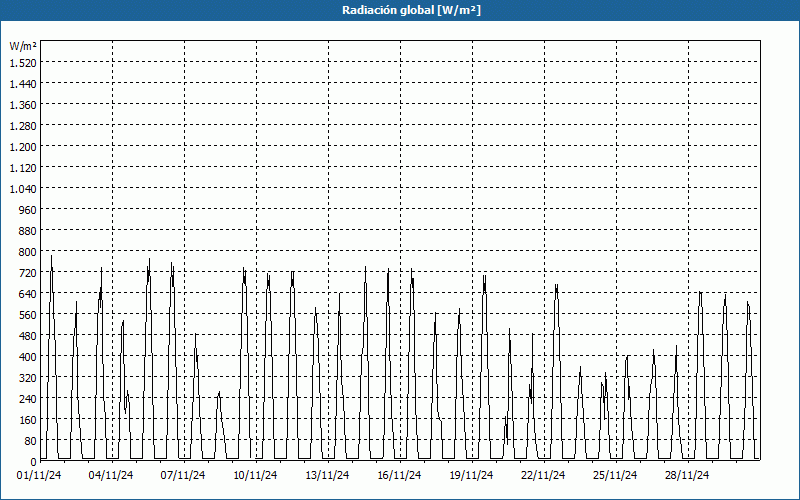Image resolution: width=800 pixels, height=500 pixels.
Task: Click the 16/11/24 date label
Action: click(x=399, y=476)
